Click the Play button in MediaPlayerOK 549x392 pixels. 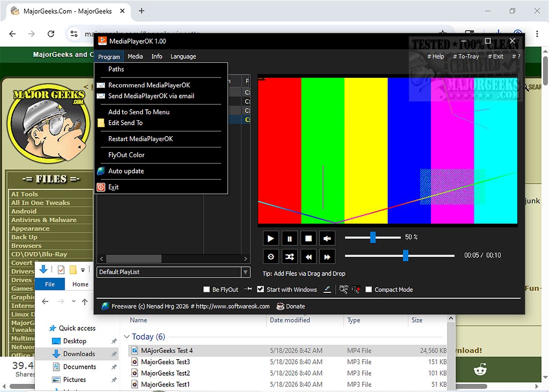[271, 238]
